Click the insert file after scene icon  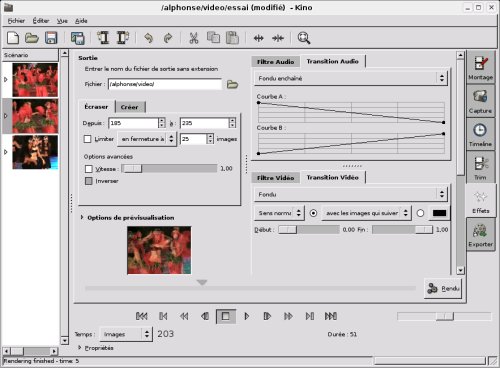123,38
